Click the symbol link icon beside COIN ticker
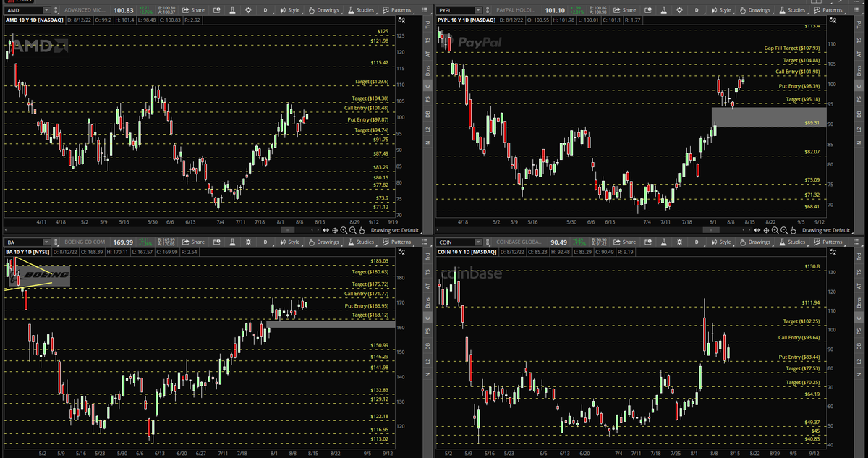868x458 pixels. [488, 242]
